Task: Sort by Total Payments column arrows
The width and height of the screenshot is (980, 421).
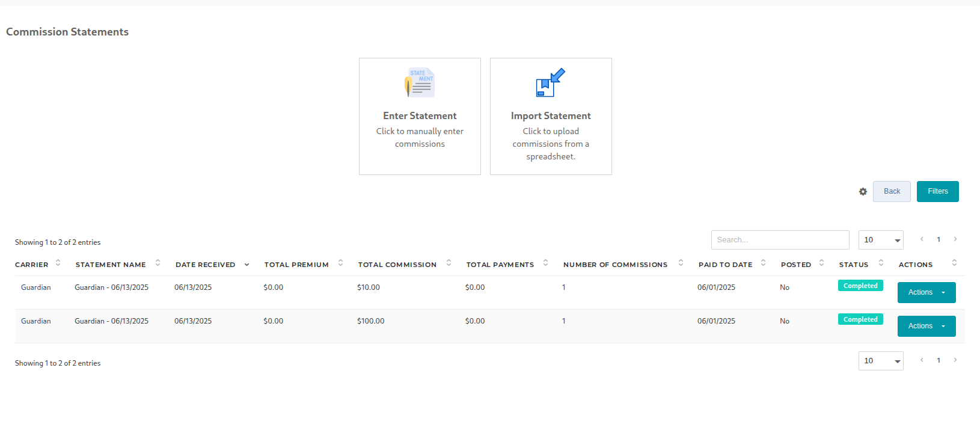Action: point(545,263)
